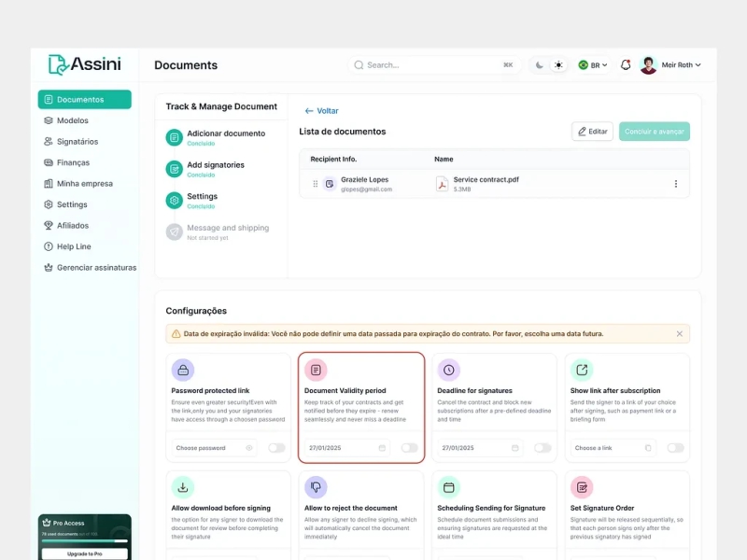Select the Settings step icon in tracker
The height and width of the screenshot is (560, 747).
175,201
